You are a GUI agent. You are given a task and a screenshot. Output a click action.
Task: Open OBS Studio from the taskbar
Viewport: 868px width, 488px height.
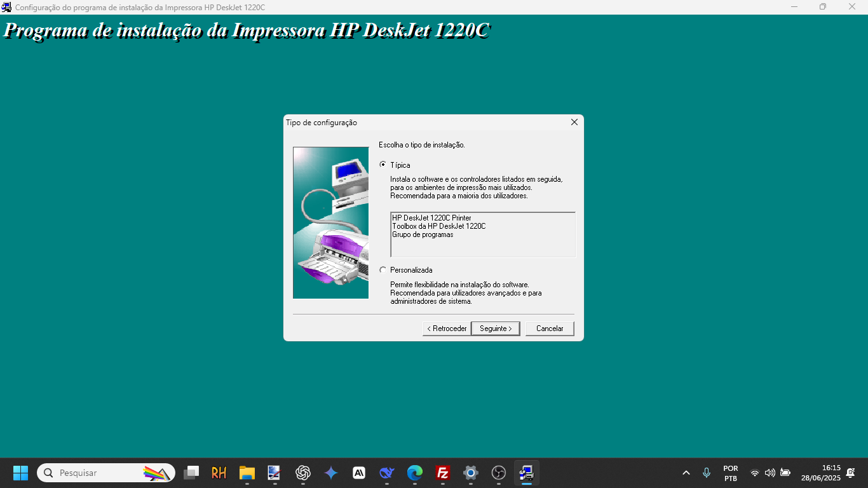(x=499, y=473)
